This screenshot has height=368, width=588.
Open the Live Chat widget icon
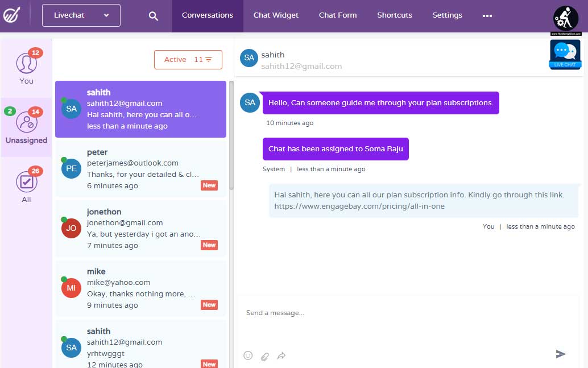[x=565, y=55]
